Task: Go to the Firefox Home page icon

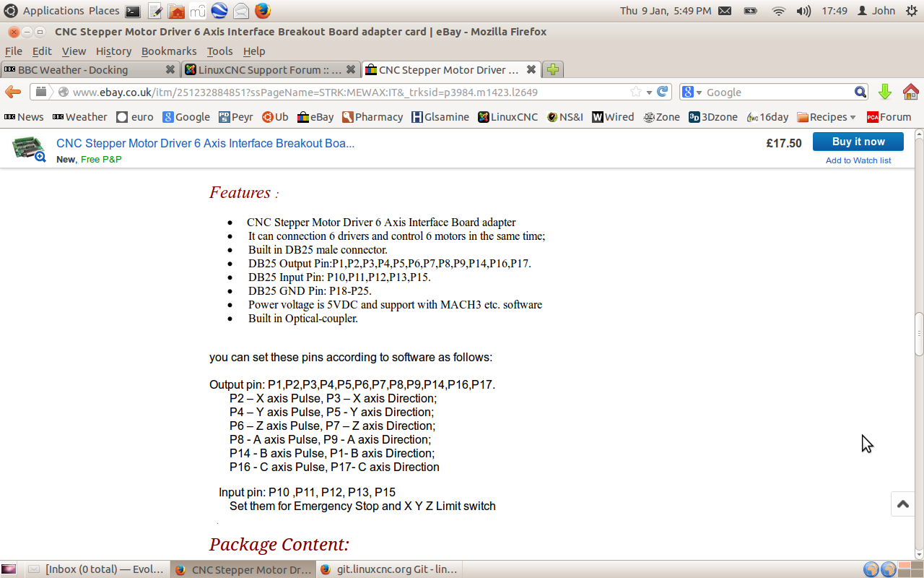Action: pyautogui.click(x=910, y=92)
